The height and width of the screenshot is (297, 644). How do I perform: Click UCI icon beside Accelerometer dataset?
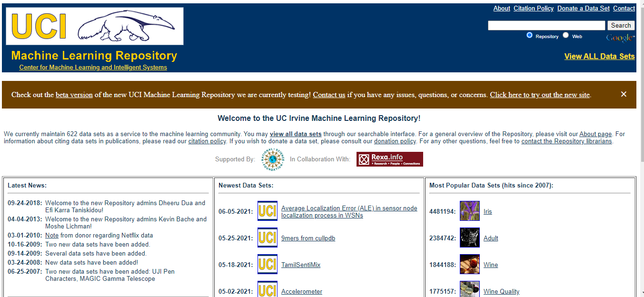pyautogui.click(x=268, y=289)
